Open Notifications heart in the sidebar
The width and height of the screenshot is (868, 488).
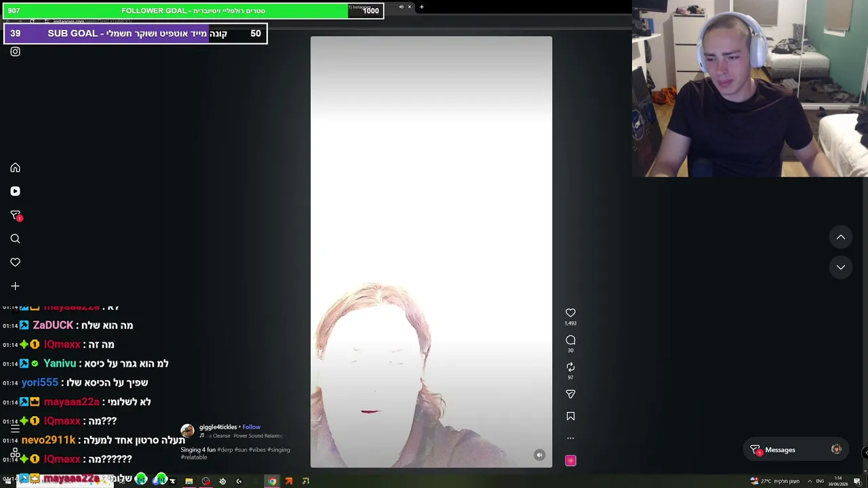pyautogui.click(x=15, y=262)
